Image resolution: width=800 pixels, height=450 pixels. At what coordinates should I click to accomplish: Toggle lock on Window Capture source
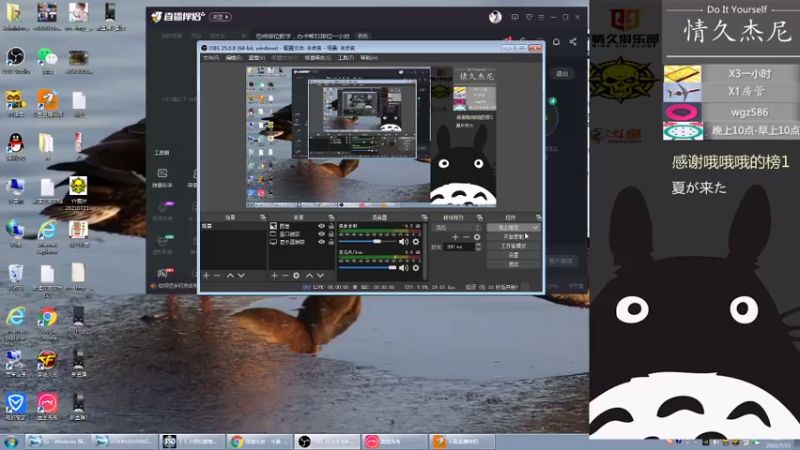click(331, 234)
